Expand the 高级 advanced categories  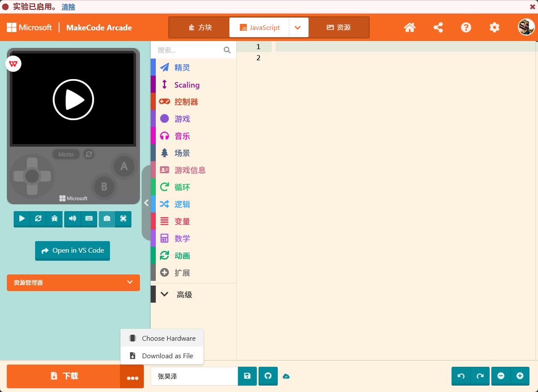click(193, 294)
